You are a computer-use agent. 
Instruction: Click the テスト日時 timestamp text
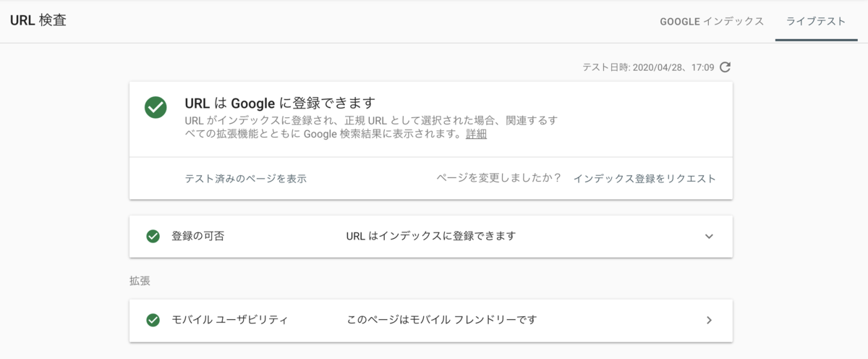point(649,67)
